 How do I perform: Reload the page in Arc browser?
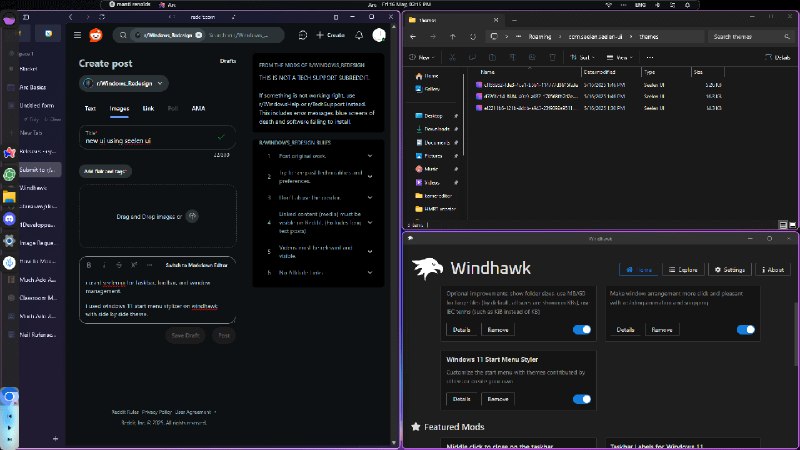pos(102,17)
